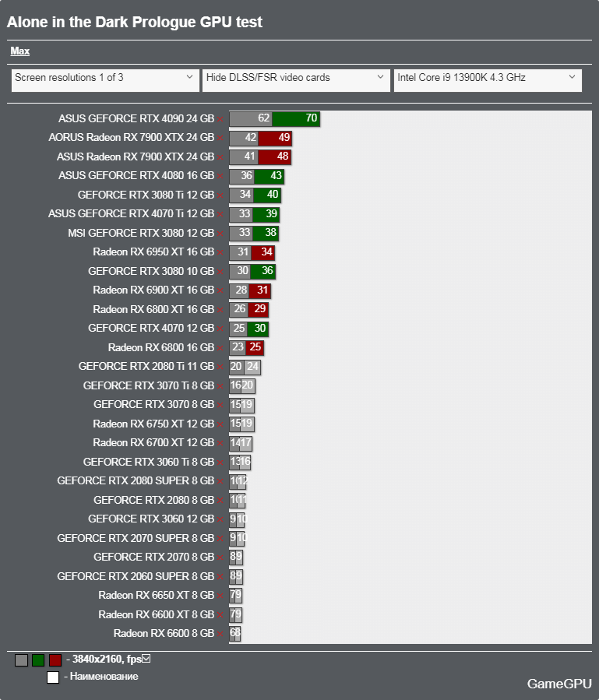Hide Radeon RX 6700 XT with red X
Viewport: 599px width, 700px height.
click(x=220, y=443)
